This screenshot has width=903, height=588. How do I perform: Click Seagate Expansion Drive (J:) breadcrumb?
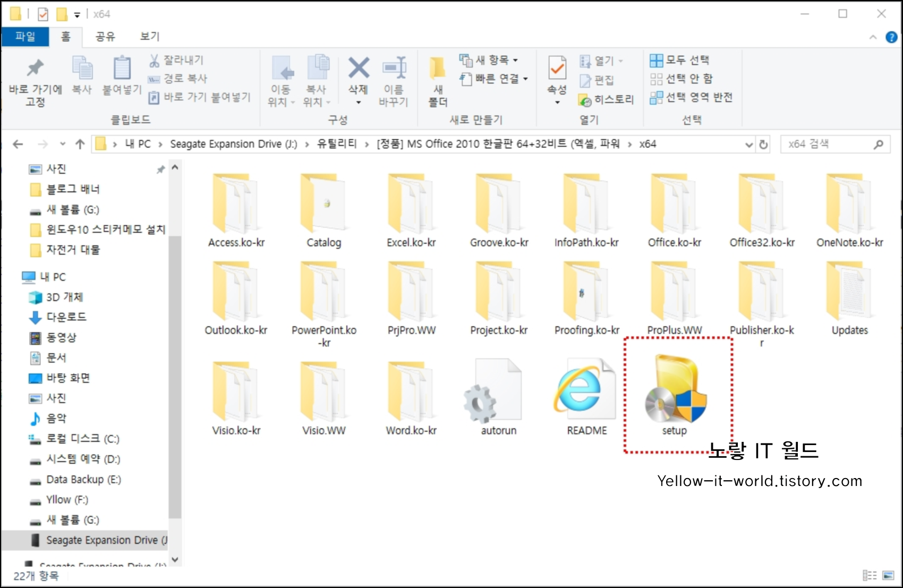pyautogui.click(x=234, y=144)
